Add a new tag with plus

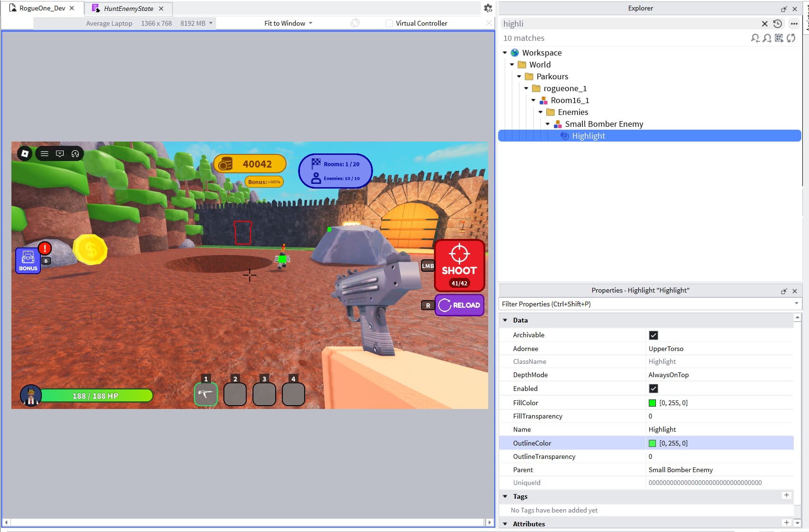click(x=787, y=495)
